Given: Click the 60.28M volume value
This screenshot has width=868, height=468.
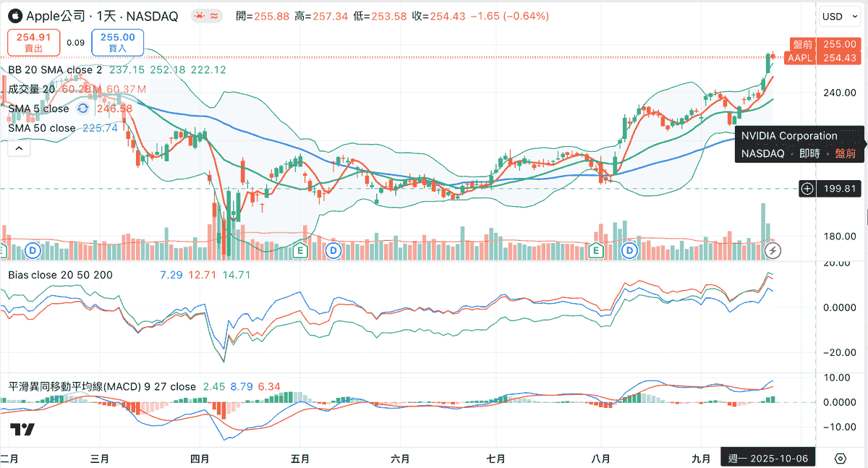Looking at the screenshot, I should pos(82,89).
